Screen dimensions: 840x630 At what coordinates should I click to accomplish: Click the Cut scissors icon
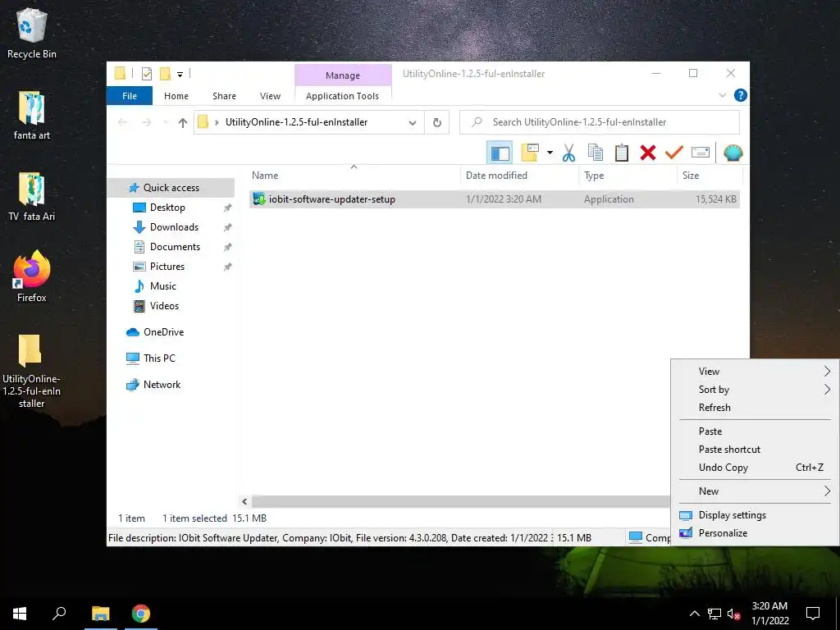coord(568,153)
